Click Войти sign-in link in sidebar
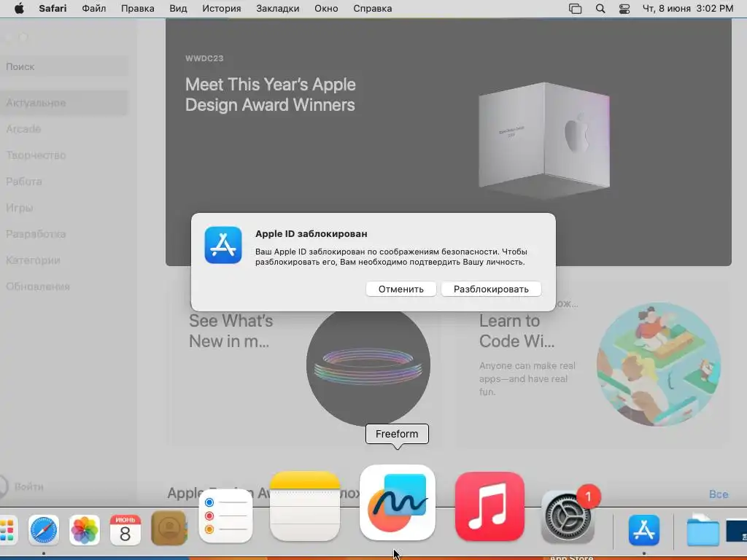747x560 pixels. coord(28,486)
